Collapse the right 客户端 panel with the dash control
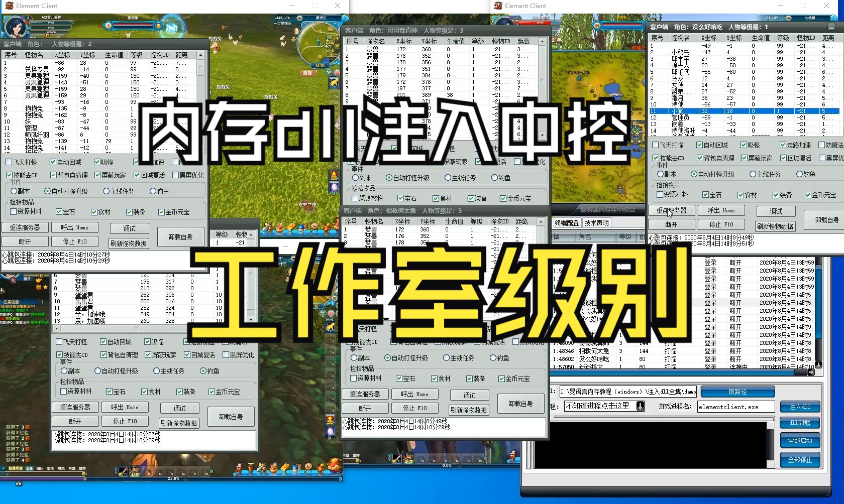This screenshot has width=844, height=504. point(831,27)
